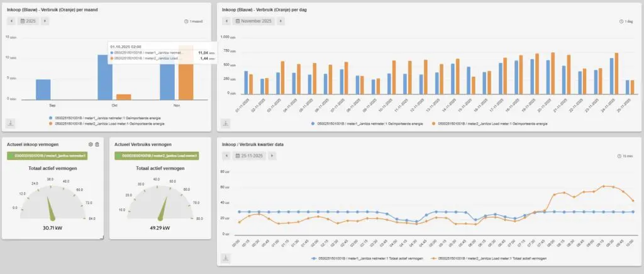Click the orange Nov bar in monthly chart
Viewport: 644px width, 274px height.
pyautogui.click(x=186, y=72)
